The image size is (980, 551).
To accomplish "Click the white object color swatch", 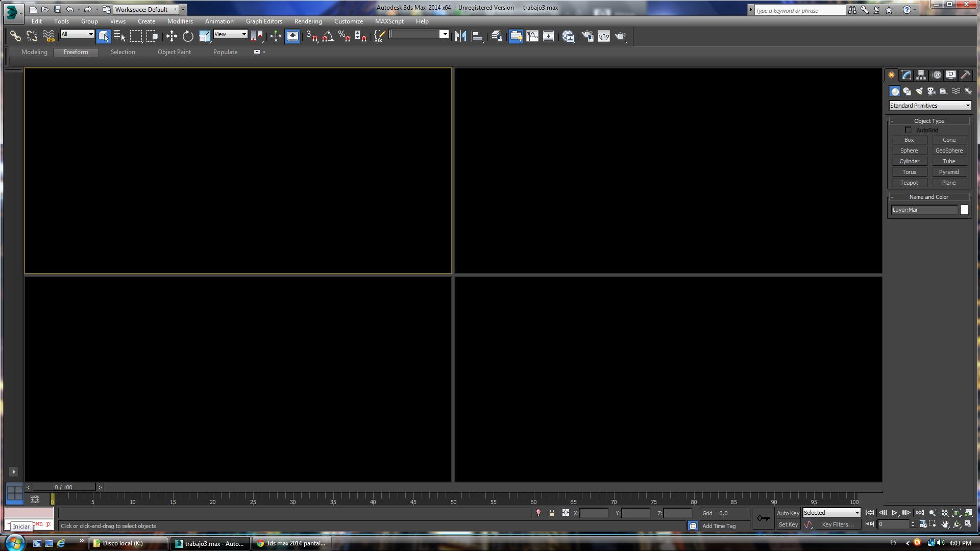I will (964, 210).
